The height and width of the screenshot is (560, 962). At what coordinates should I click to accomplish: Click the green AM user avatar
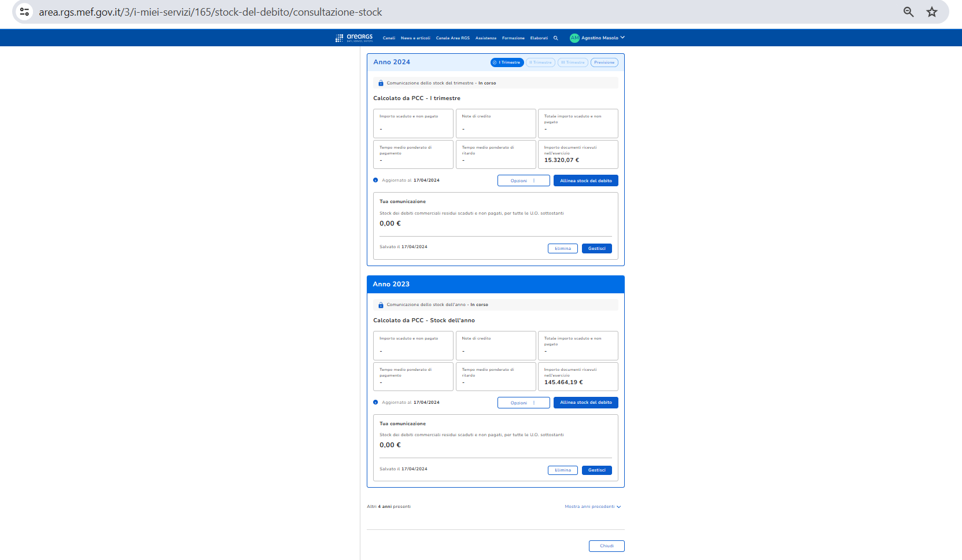tap(574, 38)
